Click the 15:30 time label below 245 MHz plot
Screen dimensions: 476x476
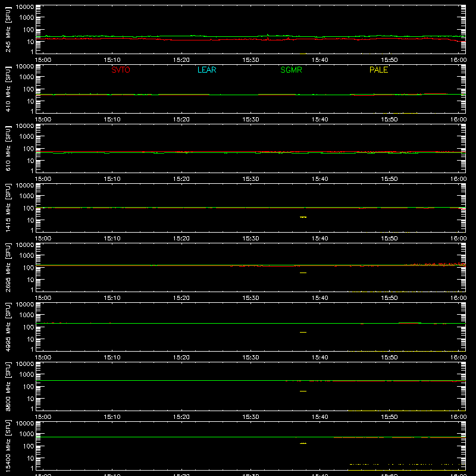pyautogui.click(x=250, y=60)
